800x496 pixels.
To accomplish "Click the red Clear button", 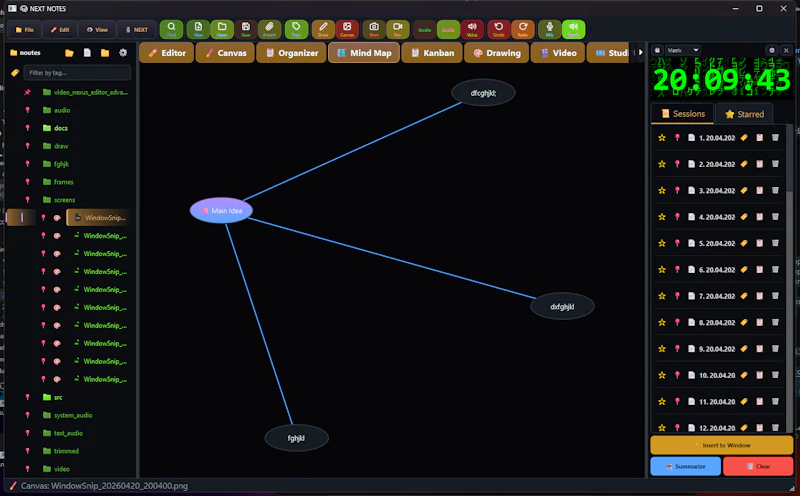I will click(x=758, y=466).
